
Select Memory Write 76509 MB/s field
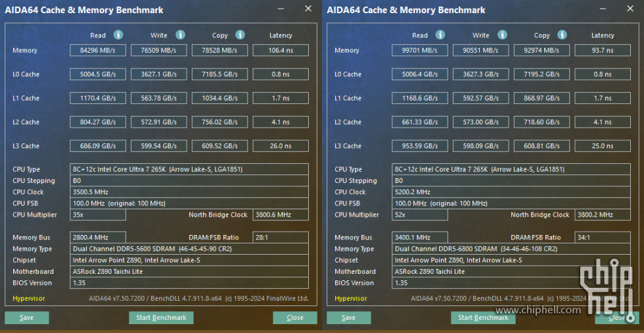(159, 50)
